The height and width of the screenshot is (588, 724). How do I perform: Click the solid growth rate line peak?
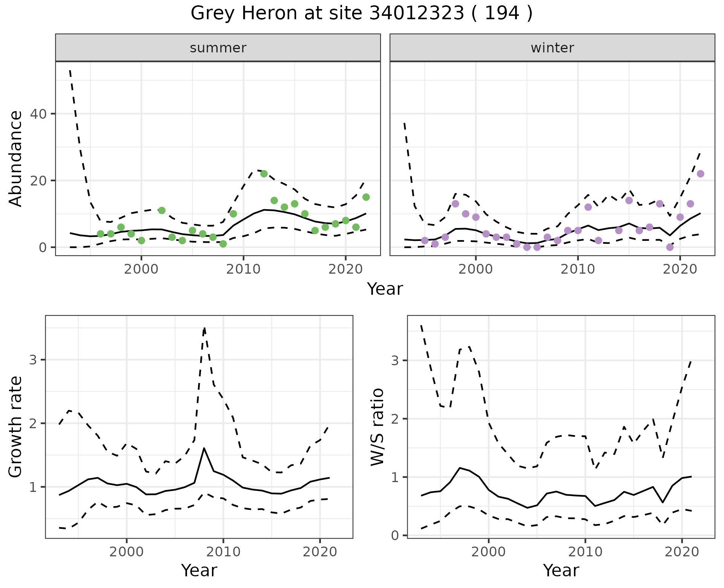click(x=204, y=448)
